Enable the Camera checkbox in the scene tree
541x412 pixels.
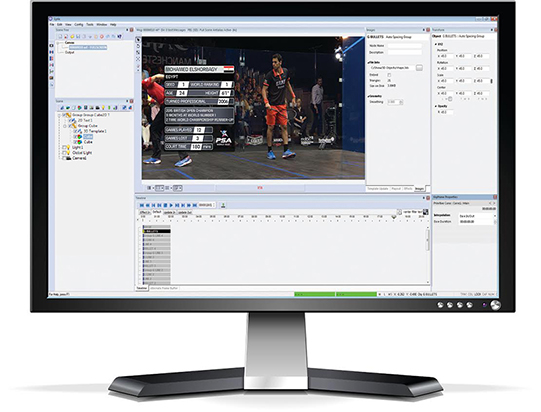pyautogui.click(x=64, y=158)
